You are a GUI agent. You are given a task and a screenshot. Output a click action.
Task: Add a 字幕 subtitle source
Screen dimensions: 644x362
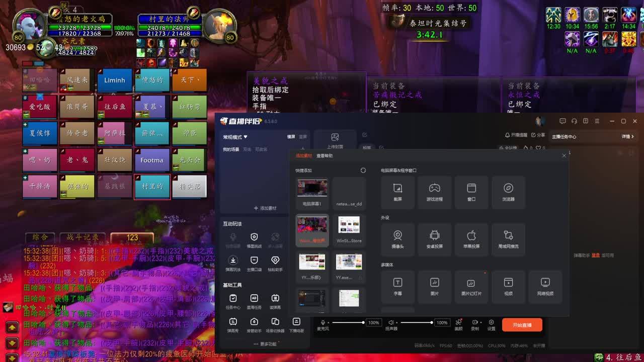point(397,286)
